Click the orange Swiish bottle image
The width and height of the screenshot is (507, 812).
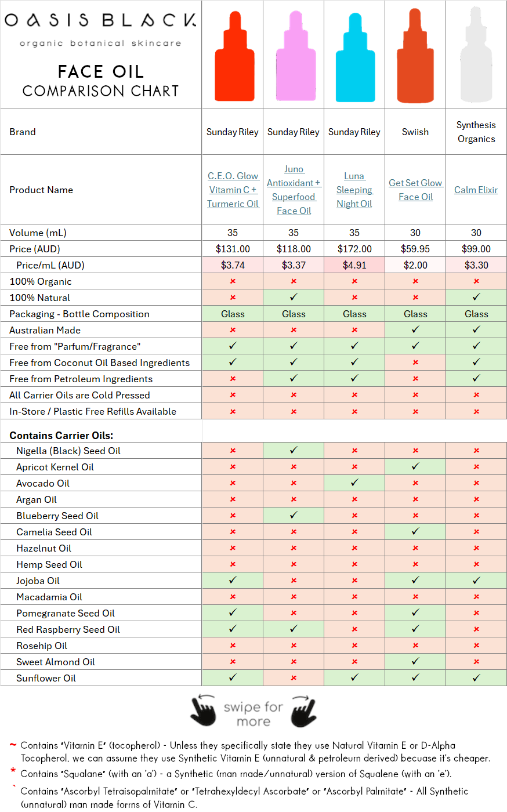click(415, 56)
